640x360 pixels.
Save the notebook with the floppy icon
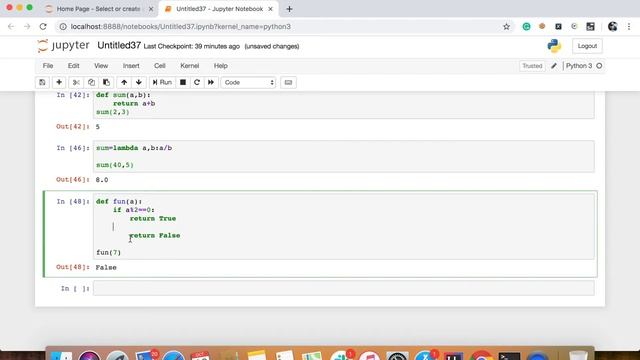42,82
